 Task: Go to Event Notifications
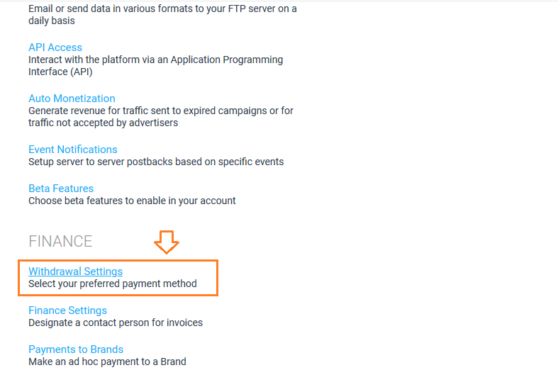coord(73,150)
